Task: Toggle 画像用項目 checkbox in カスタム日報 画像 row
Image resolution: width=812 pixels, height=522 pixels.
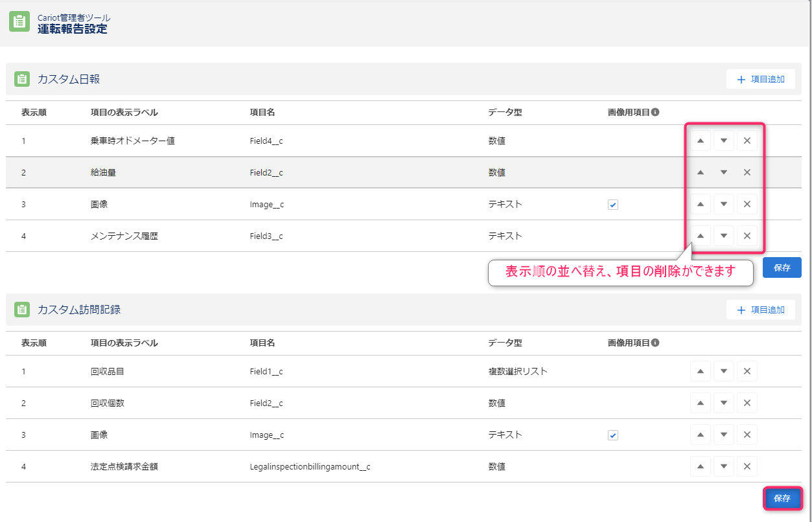Action: pos(613,205)
